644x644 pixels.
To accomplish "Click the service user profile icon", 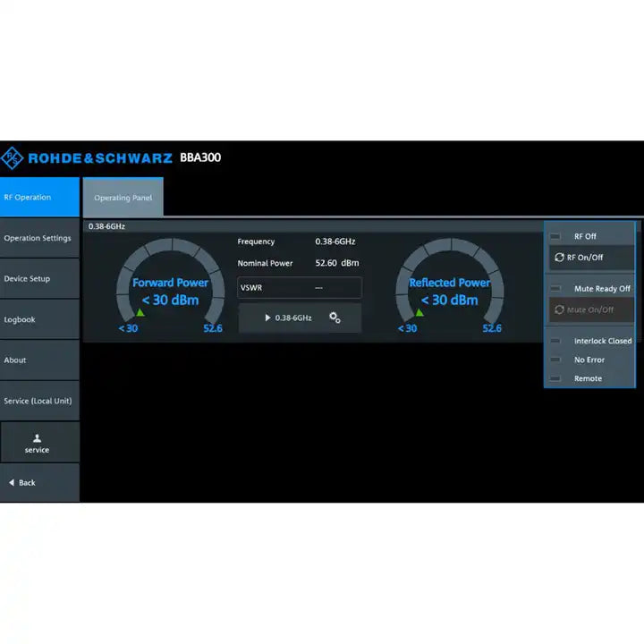I will pyautogui.click(x=37, y=438).
